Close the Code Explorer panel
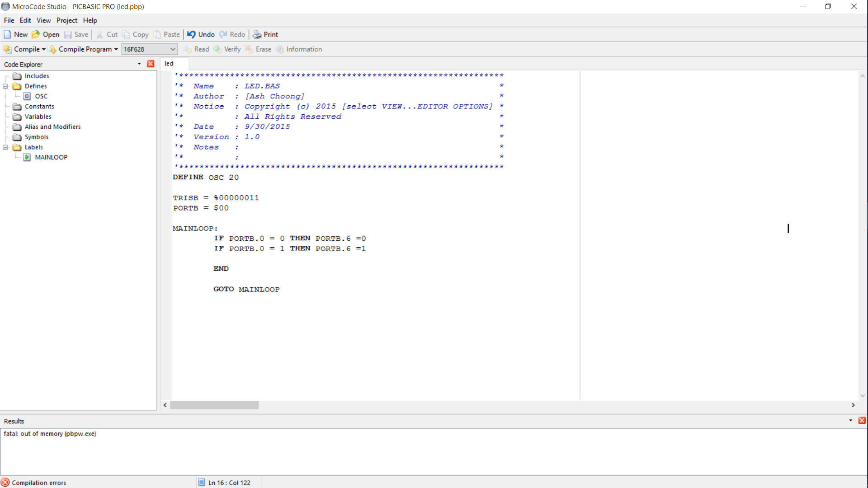The image size is (868, 488). (151, 64)
